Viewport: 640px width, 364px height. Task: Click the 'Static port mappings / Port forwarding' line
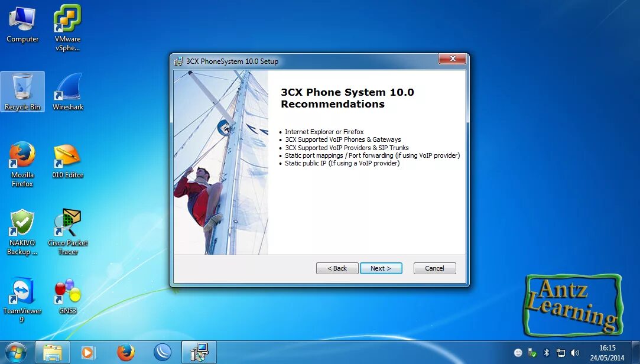point(372,155)
